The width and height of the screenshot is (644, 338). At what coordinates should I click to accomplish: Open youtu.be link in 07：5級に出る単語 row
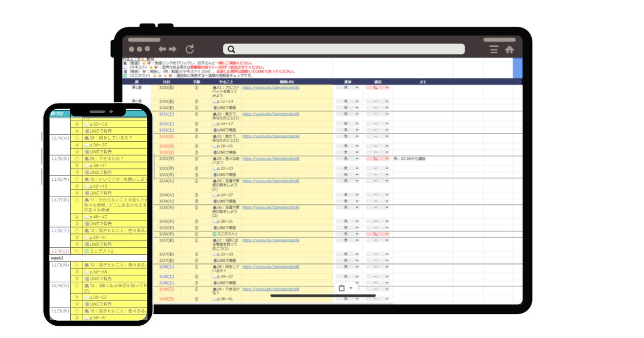(271, 241)
